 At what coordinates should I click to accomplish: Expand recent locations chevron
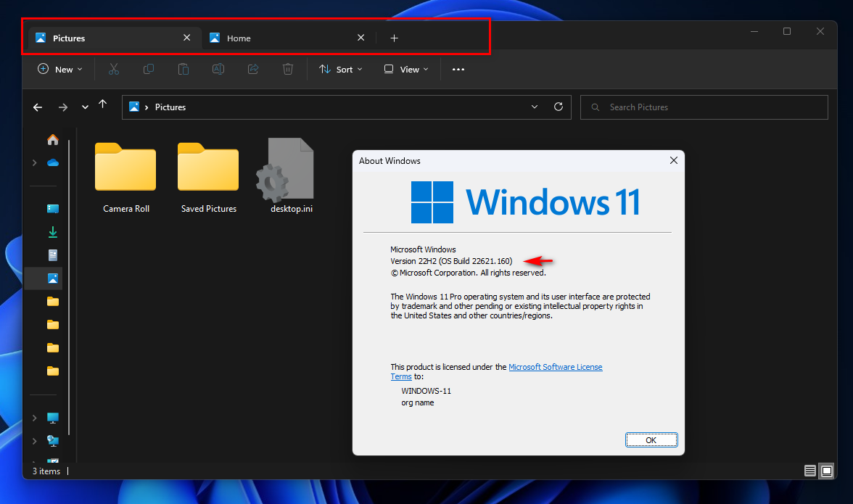pos(85,107)
